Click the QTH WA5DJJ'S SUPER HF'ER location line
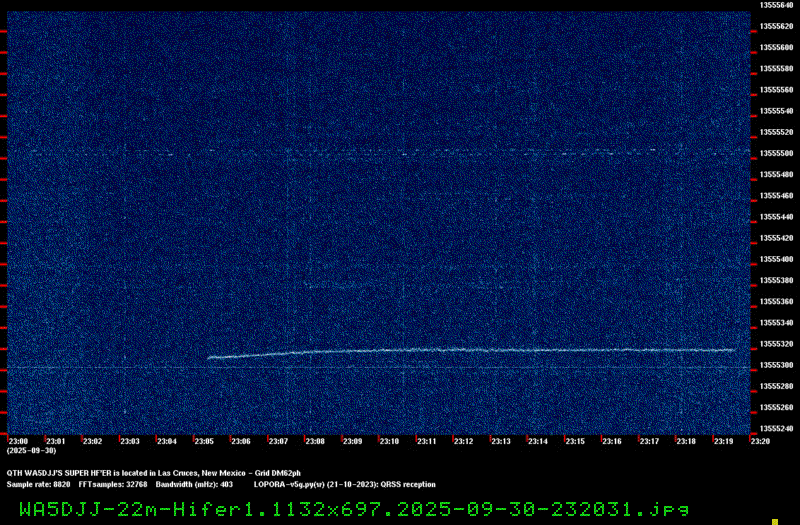This screenshot has height=525, width=800. click(x=154, y=473)
